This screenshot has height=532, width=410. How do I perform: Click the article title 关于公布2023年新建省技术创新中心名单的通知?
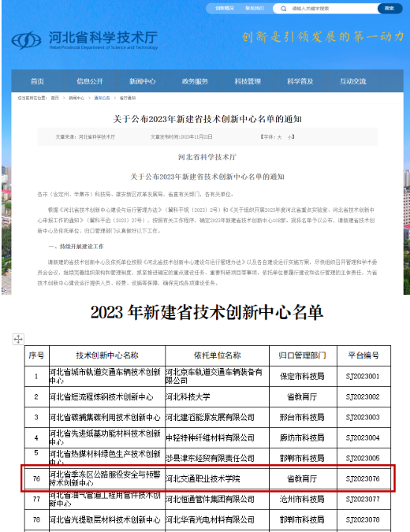coord(207,119)
